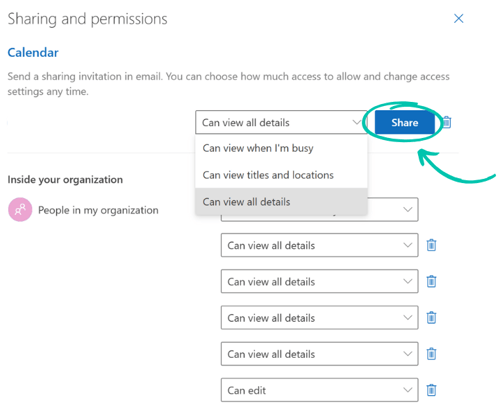Delete the first listed permission entry

point(431,245)
